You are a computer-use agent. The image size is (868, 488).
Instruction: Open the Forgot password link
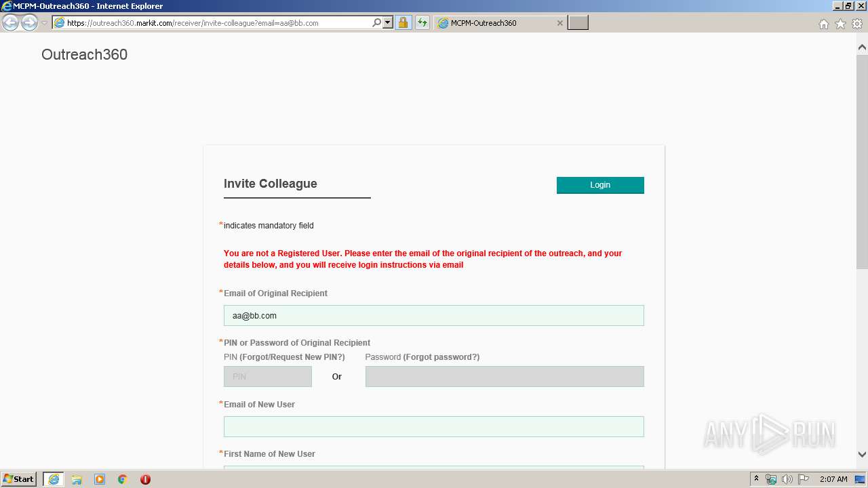[441, 357]
